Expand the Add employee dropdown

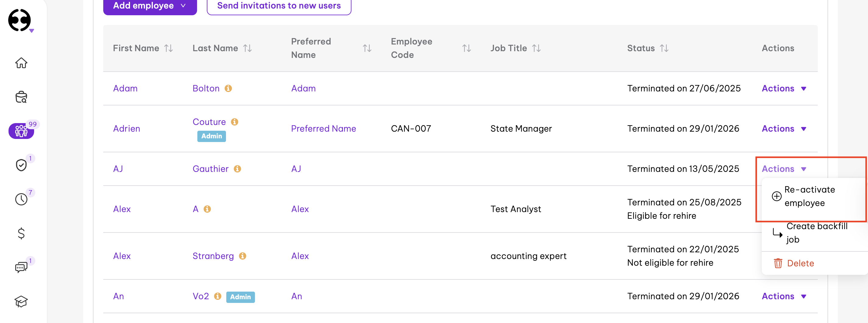[x=150, y=6]
